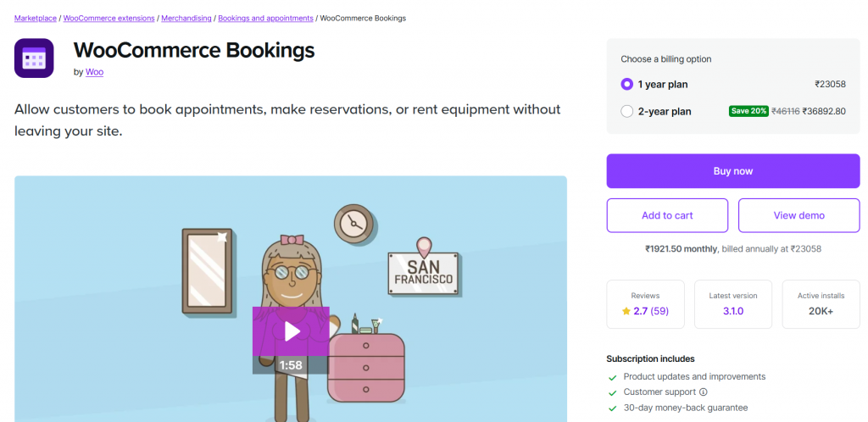Click the 20K+ active installs value
868x422 pixels.
coord(821,311)
